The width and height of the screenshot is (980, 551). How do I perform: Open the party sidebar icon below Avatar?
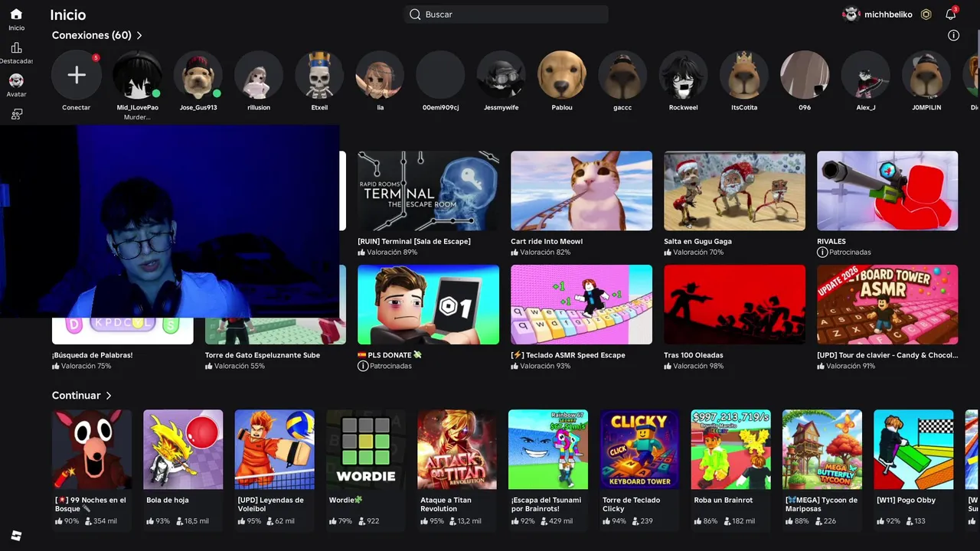pyautogui.click(x=16, y=114)
